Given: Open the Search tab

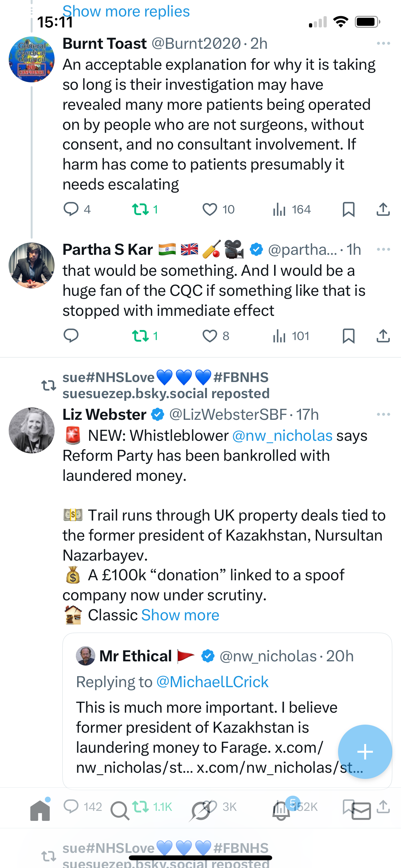Looking at the screenshot, I should [120, 811].
